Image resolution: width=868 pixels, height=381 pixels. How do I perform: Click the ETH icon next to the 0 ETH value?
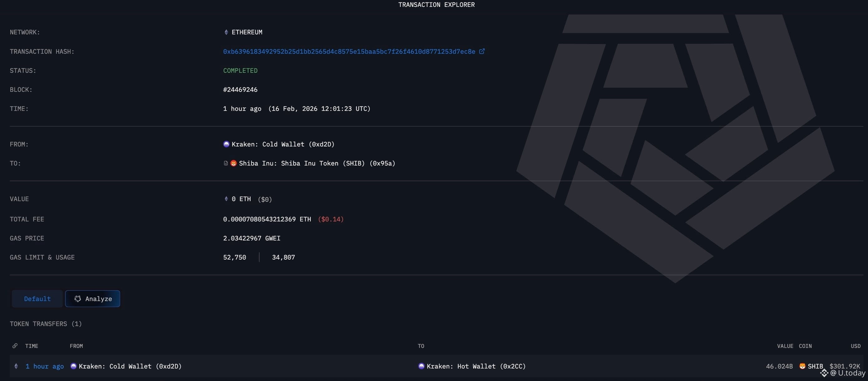pyautogui.click(x=226, y=199)
